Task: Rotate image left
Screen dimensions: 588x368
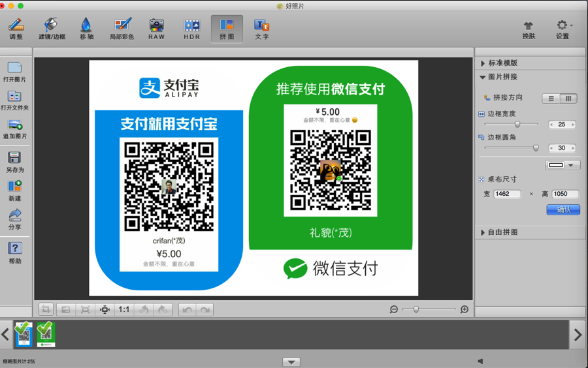Action: coord(144,309)
